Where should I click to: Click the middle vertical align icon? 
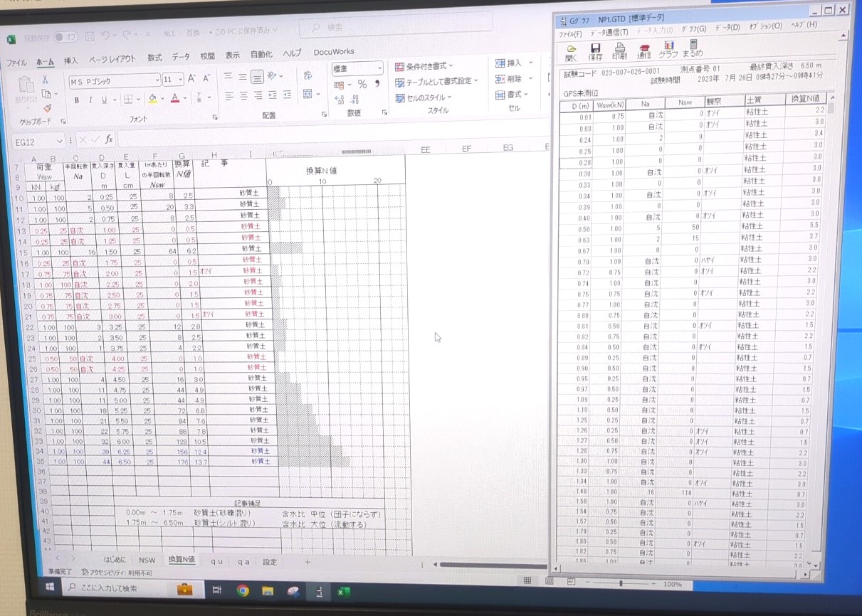[243, 77]
